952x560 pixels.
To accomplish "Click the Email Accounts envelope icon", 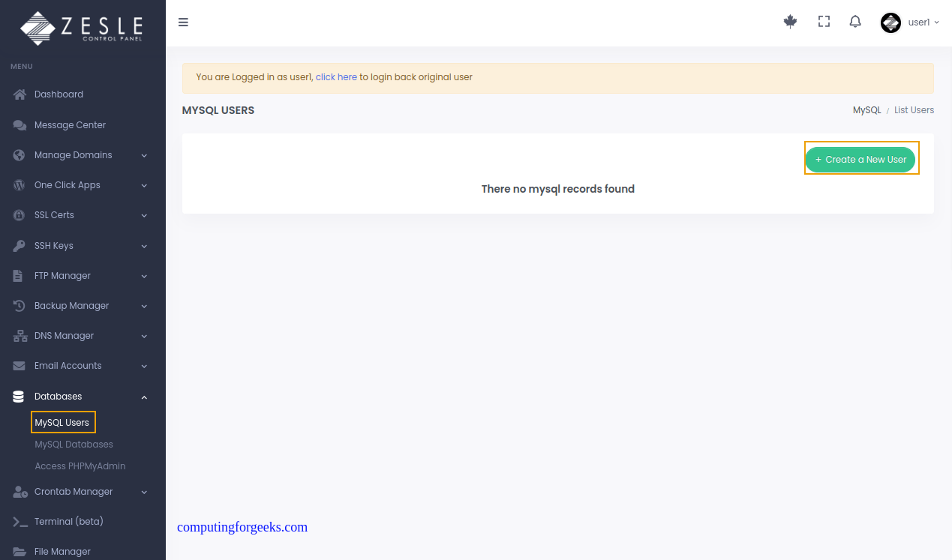I will 20,366.
